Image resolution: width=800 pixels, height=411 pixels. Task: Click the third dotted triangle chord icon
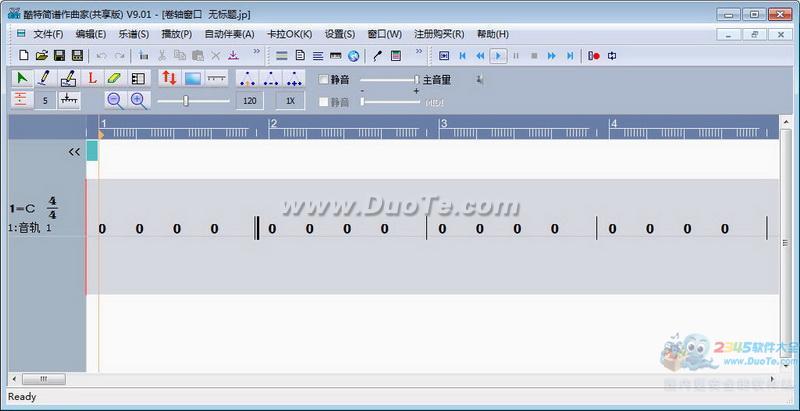(294, 78)
